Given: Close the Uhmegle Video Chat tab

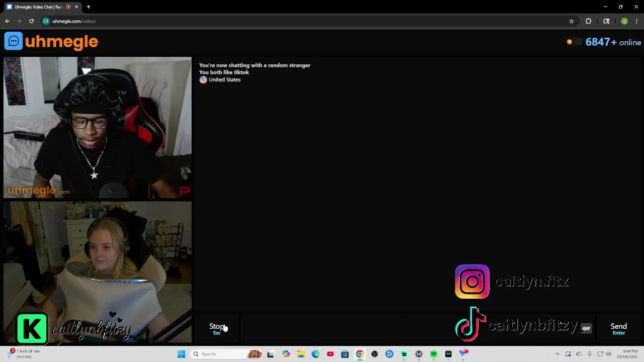Looking at the screenshot, I should coord(76,7).
